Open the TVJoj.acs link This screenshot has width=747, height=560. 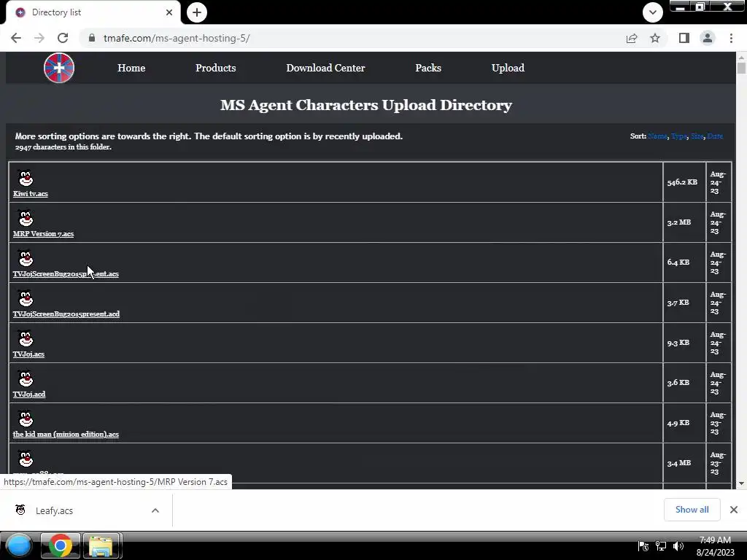pyautogui.click(x=28, y=354)
